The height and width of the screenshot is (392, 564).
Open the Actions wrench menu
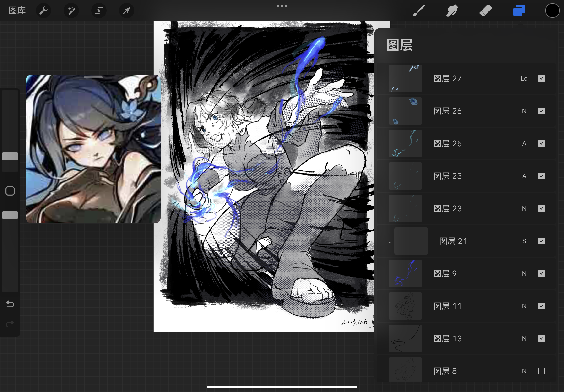pyautogui.click(x=43, y=11)
